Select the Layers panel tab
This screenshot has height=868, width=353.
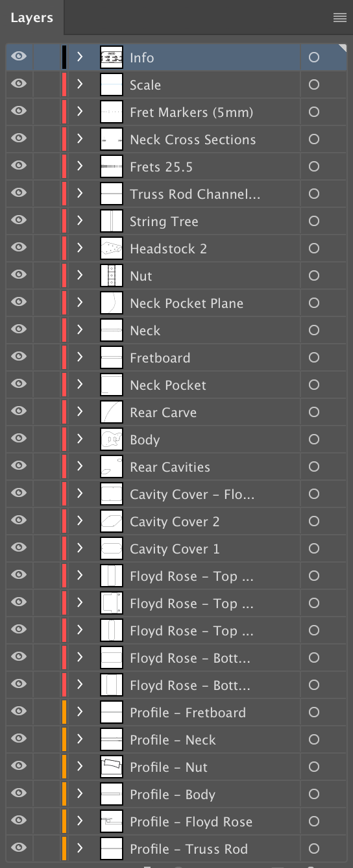[32, 18]
